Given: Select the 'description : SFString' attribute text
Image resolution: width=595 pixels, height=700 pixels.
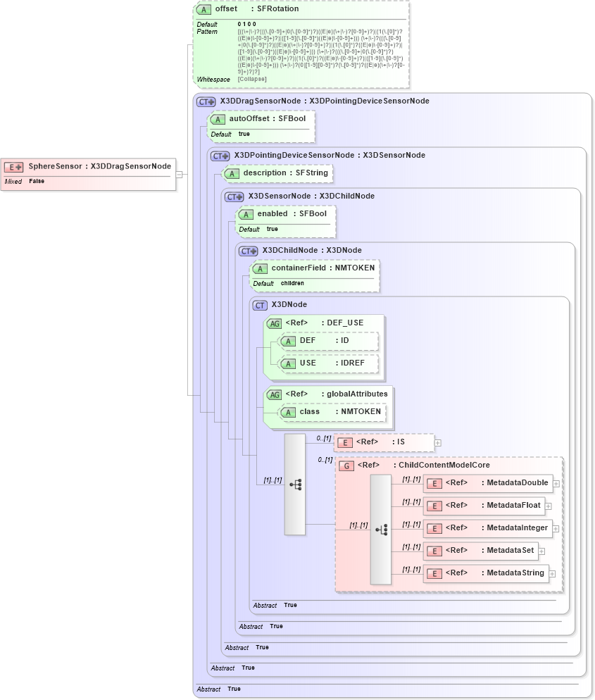Looking at the screenshot, I should click(x=286, y=173).
